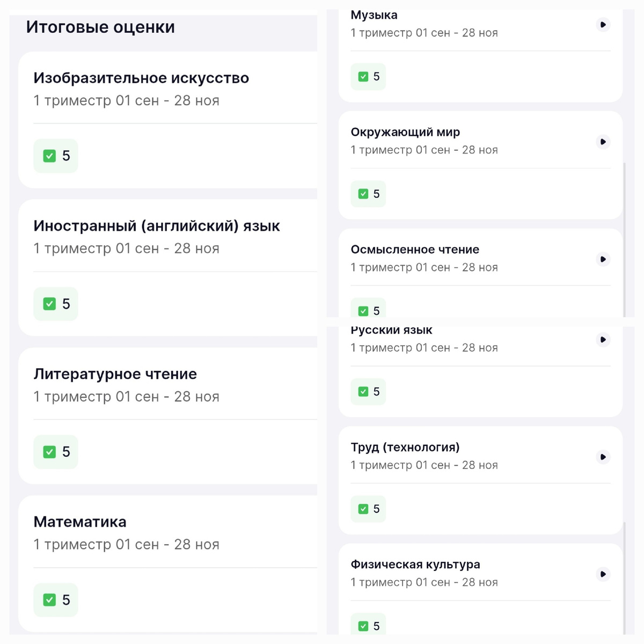
Task: Click the Математика subject card
Action: [79, 521]
